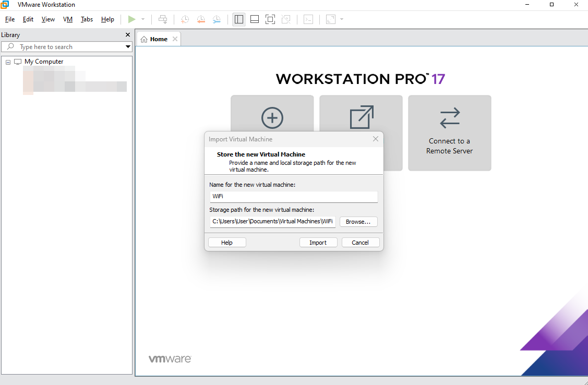The width and height of the screenshot is (588, 385).
Task: Close the Home tab
Action: 175,39
